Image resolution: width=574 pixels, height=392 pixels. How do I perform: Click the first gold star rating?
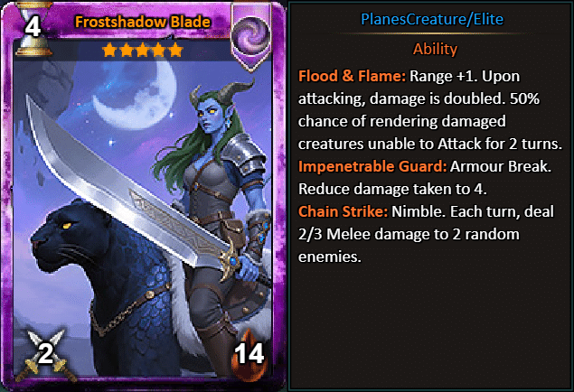point(109,50)
